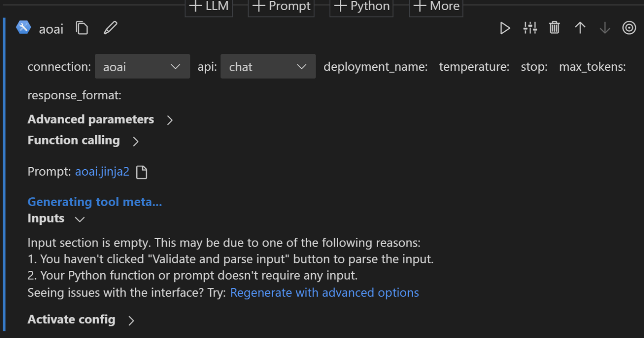Open the api dropdown showing chat
Viewport: 644px width, 338px height.
268,67
